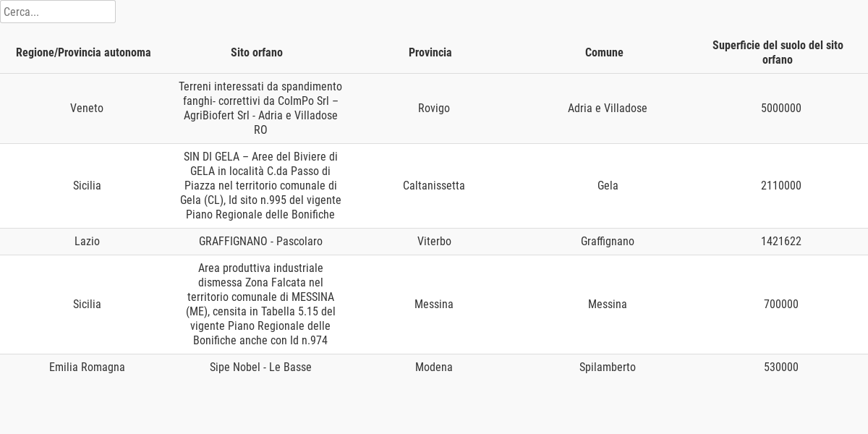Screen dimensions: 868x434
Task: Click the Adria e Villadose cell
Action: (x=608, y=108)
